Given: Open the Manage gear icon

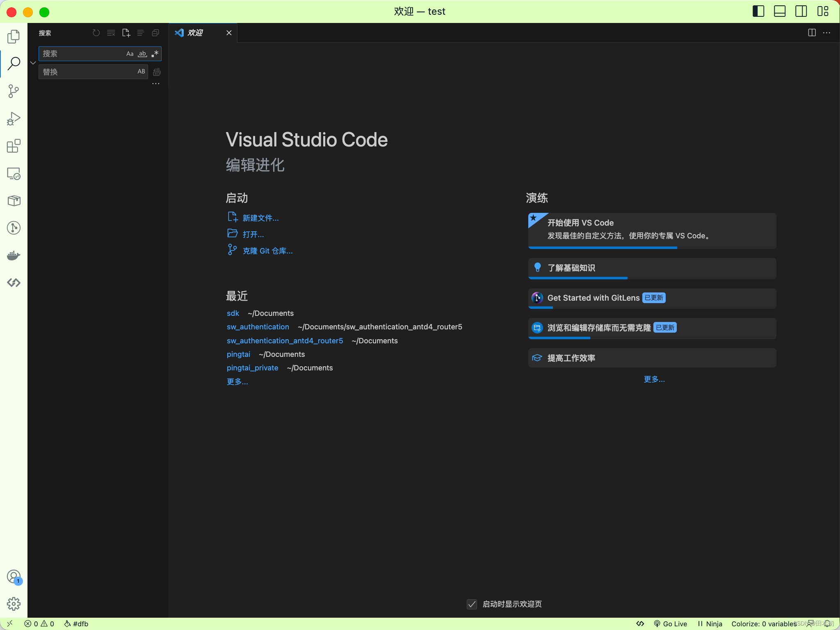Looking at the screenshot, I should pos(14,604).
